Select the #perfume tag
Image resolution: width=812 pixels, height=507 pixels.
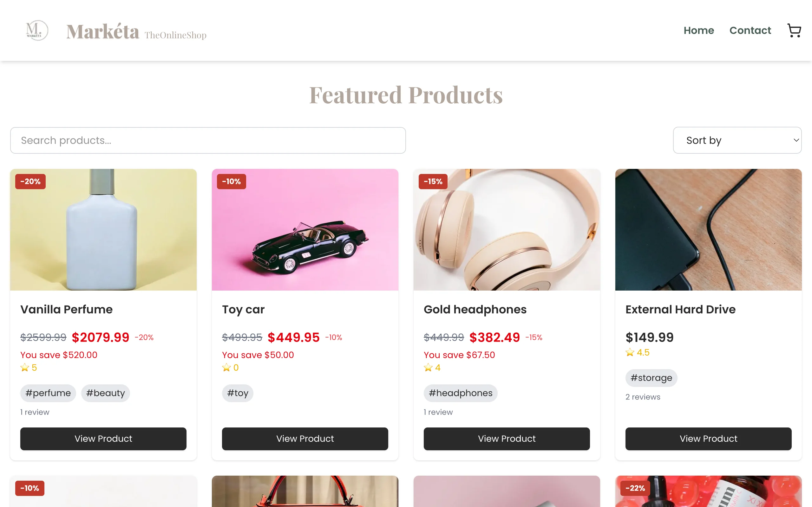coord(48,393)
